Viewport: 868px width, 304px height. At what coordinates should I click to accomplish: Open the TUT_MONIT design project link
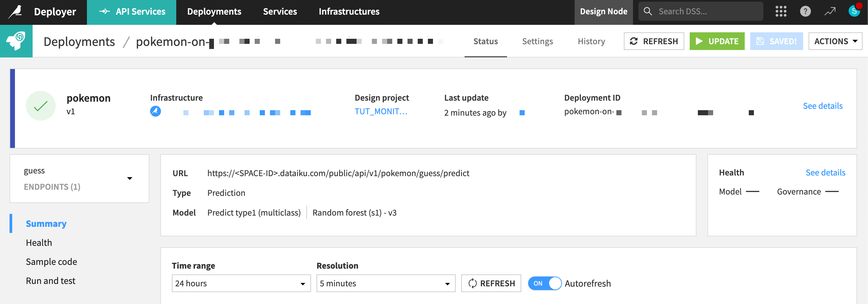pyautogui.click(x=381, y=112)
